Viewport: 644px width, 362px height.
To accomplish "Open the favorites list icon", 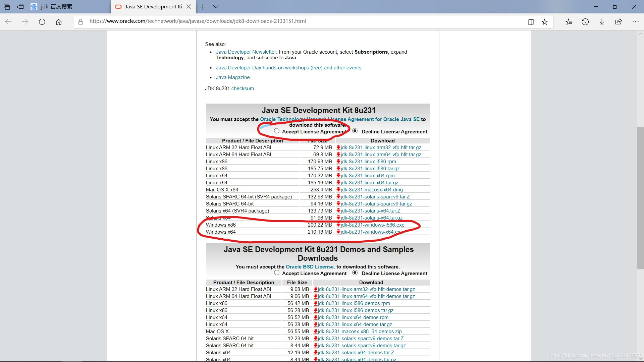I will (x=569, y=22).
